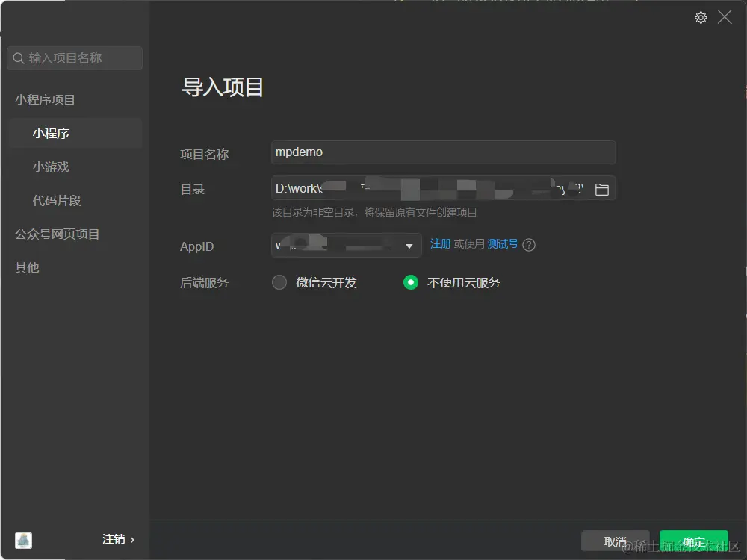
Task: Select the 小程序 sidebar item
Action: tap(75, 133)
